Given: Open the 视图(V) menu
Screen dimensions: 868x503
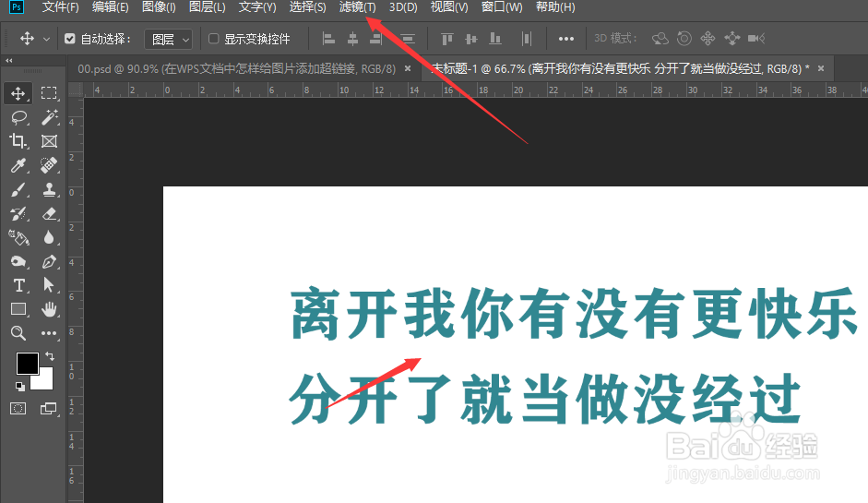Looking at the screenshot, I should coord(449,7).
